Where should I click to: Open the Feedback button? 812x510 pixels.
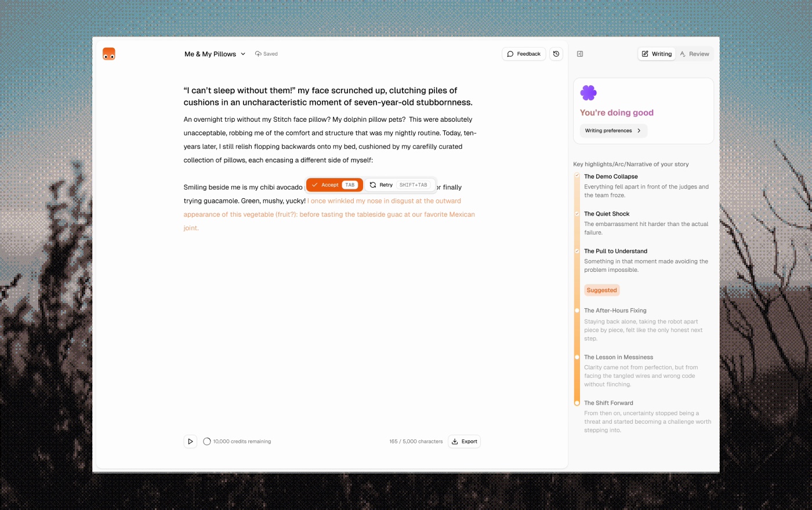524,54
